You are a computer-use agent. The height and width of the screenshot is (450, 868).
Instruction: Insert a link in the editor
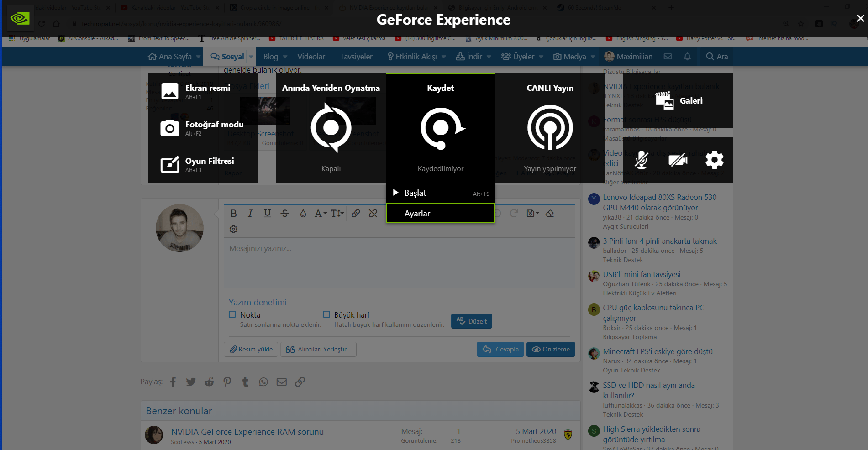tap(356, 213)
